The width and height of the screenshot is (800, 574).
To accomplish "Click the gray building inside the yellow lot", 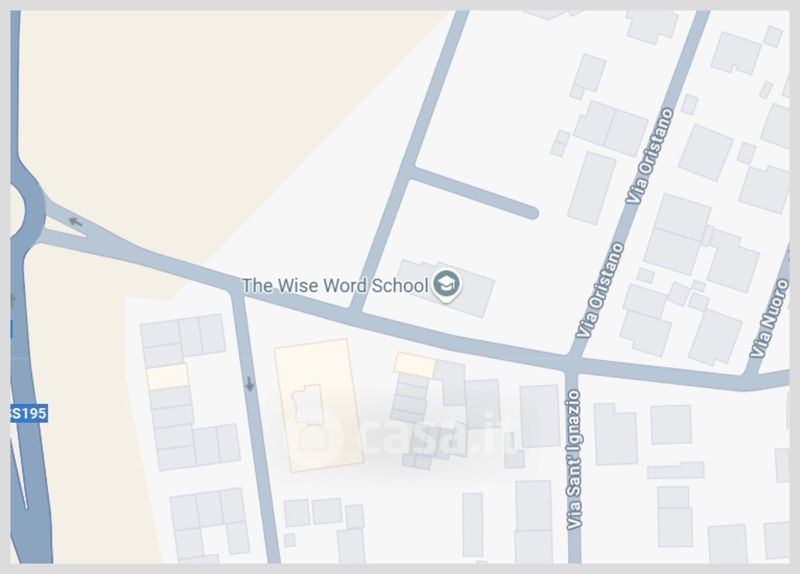I will click(308, 405).
